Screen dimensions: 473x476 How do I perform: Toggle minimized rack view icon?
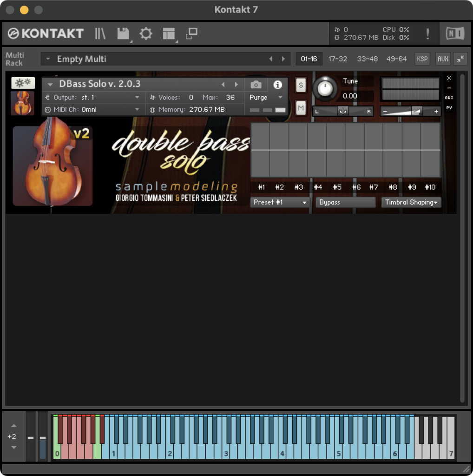(191, 33)
